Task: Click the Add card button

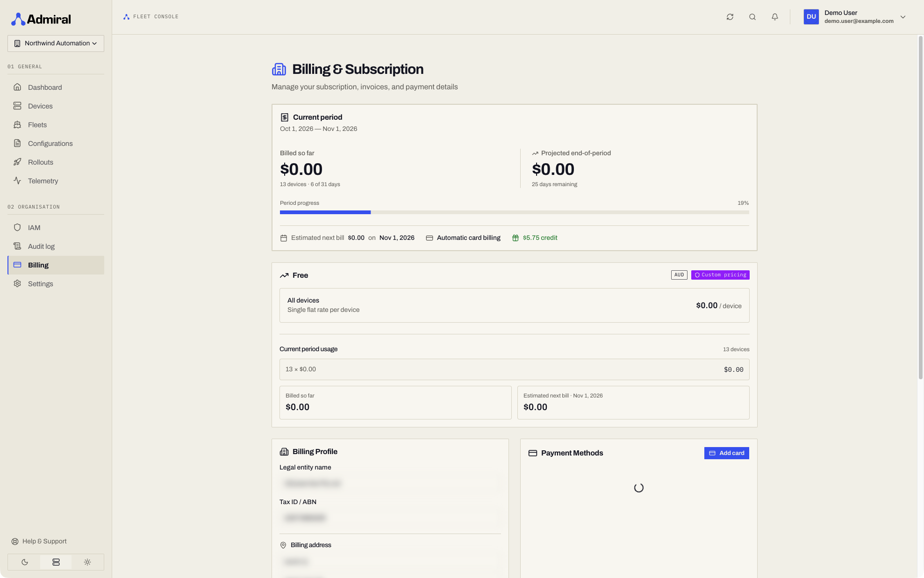Action: 726,453
